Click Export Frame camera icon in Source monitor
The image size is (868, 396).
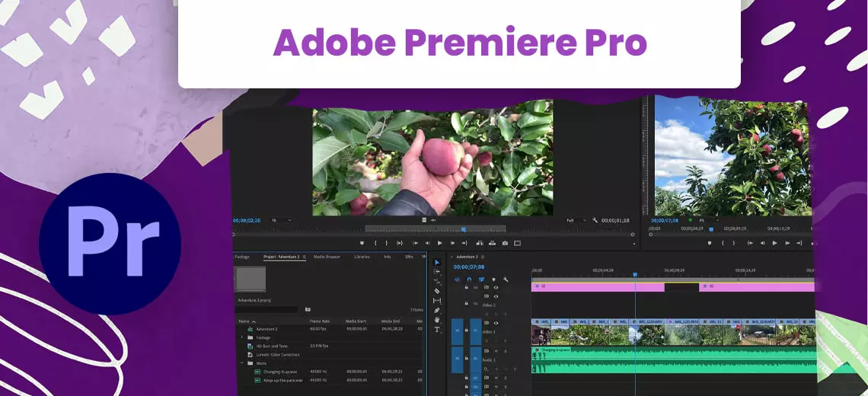[x=505, y=243]
